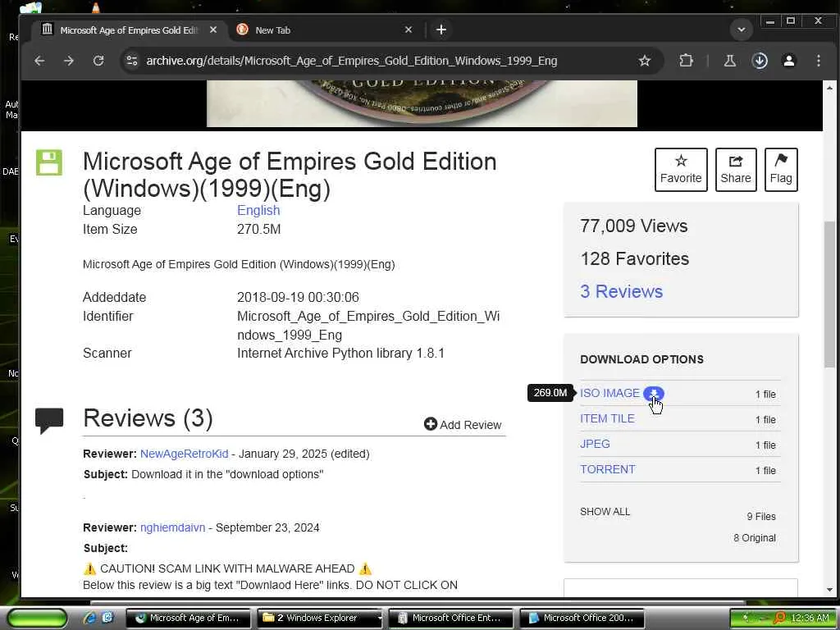
Task: Bookmark this page with the star icon
Action: coord(645,61)
